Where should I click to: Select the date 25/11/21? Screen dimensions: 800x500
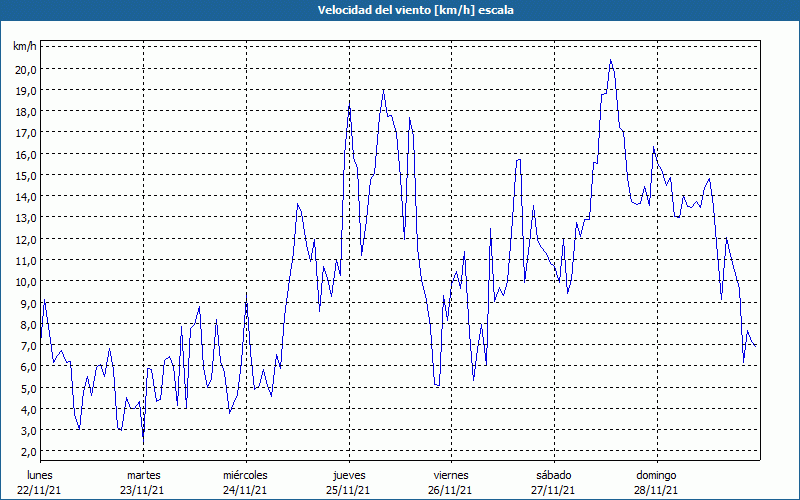coord(348,490)
